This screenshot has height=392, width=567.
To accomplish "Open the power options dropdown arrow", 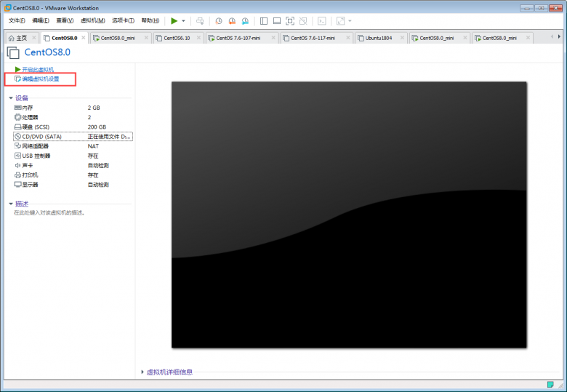I will (183, 21).
